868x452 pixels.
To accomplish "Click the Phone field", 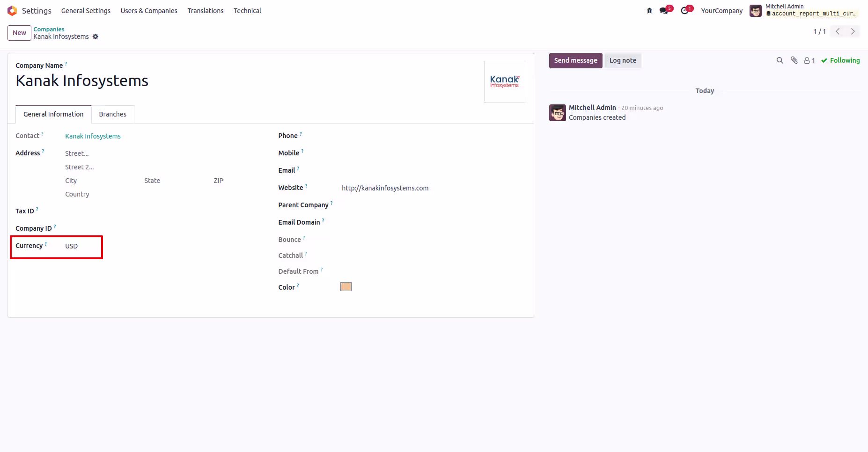I will click(433, 136).
